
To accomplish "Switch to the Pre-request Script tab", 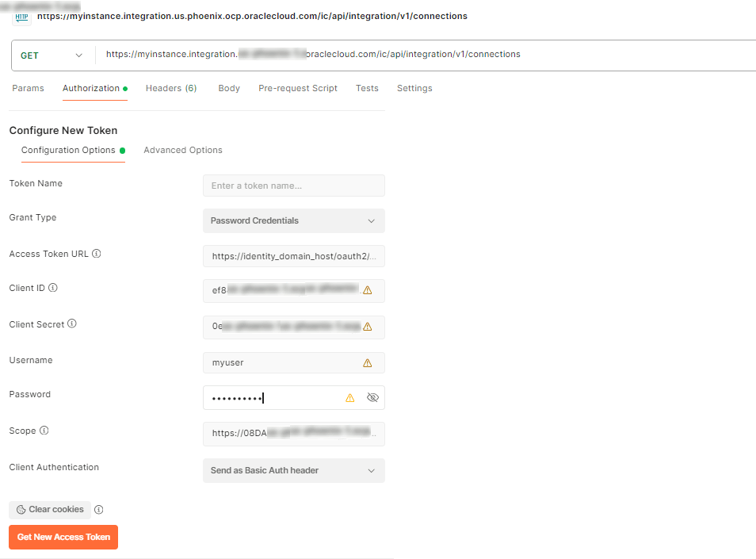I will click(297, 88).
